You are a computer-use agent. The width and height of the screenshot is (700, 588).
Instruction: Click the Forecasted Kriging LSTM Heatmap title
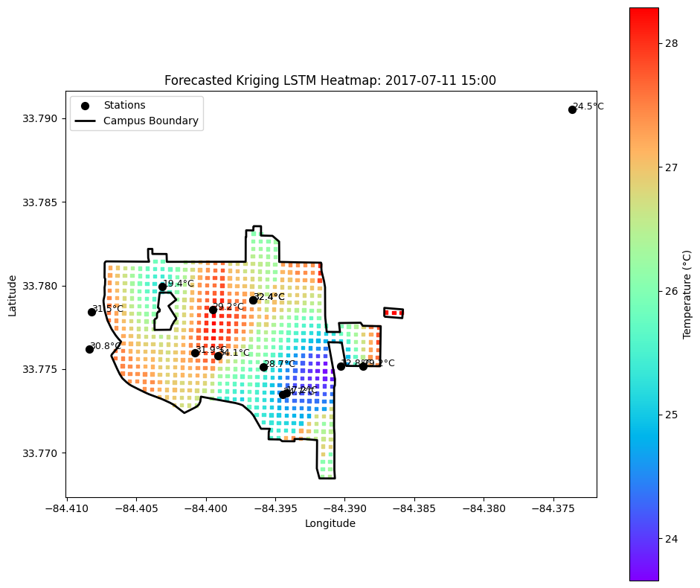(x=330, y=80)
